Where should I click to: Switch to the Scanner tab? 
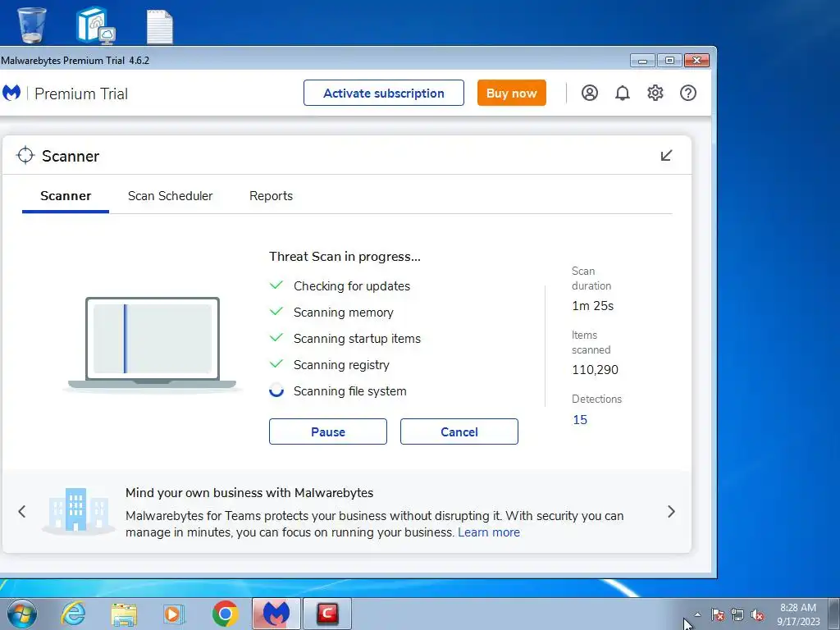[x=66, y=196]
